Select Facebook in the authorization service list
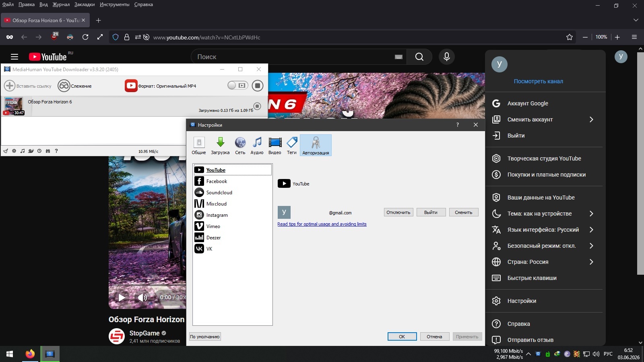Image resolution: width=644 pixels, height=362 pixels. pos(233,181)
